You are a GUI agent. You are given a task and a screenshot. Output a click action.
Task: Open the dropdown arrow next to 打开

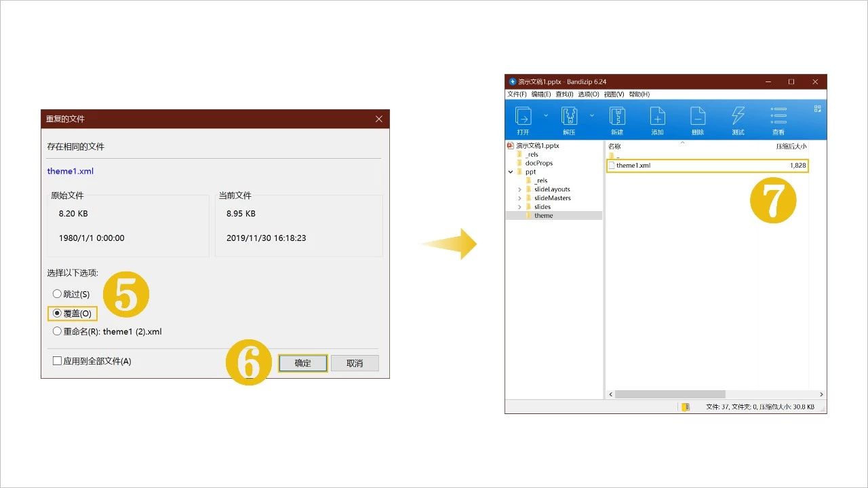tap(546, 115)
